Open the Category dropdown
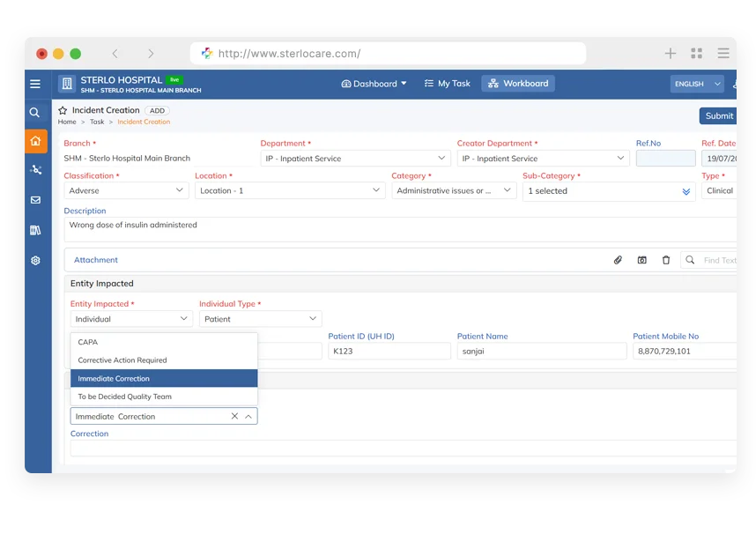This screenshot has width=756, height=534. (454, 190)
